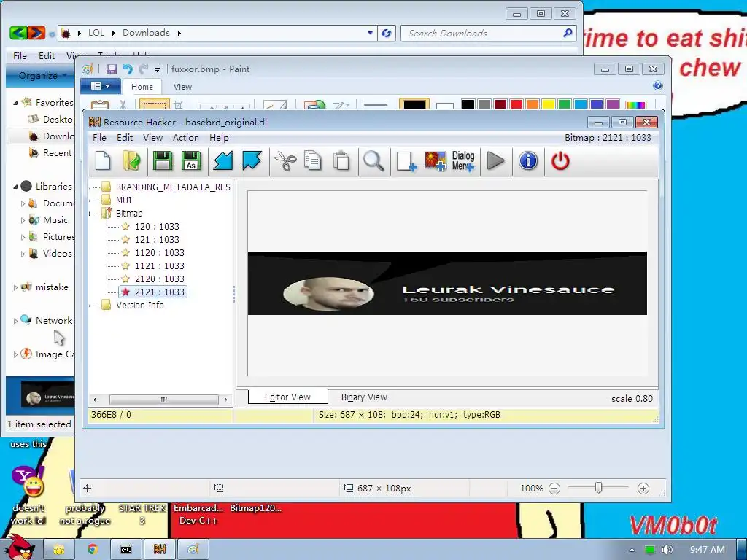
Task: Click the Paste clipboard icon
Action: point(341,161)
